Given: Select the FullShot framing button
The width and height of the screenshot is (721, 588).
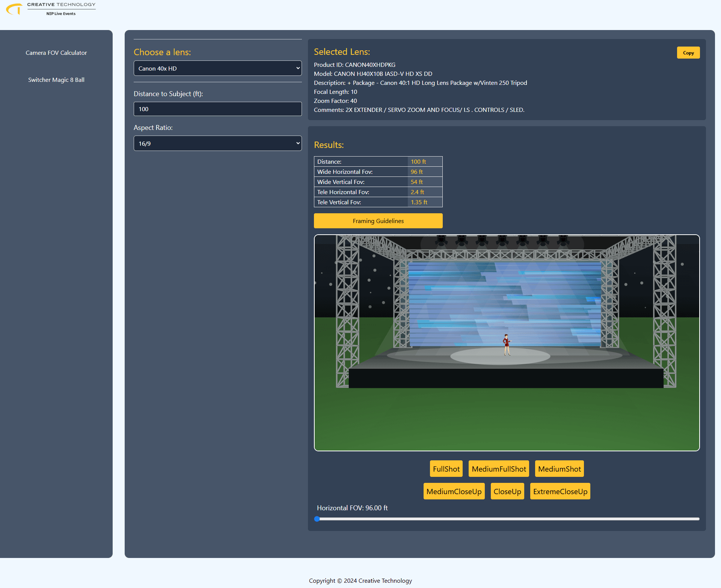Looking at the screenshot, I should (446, 469).
